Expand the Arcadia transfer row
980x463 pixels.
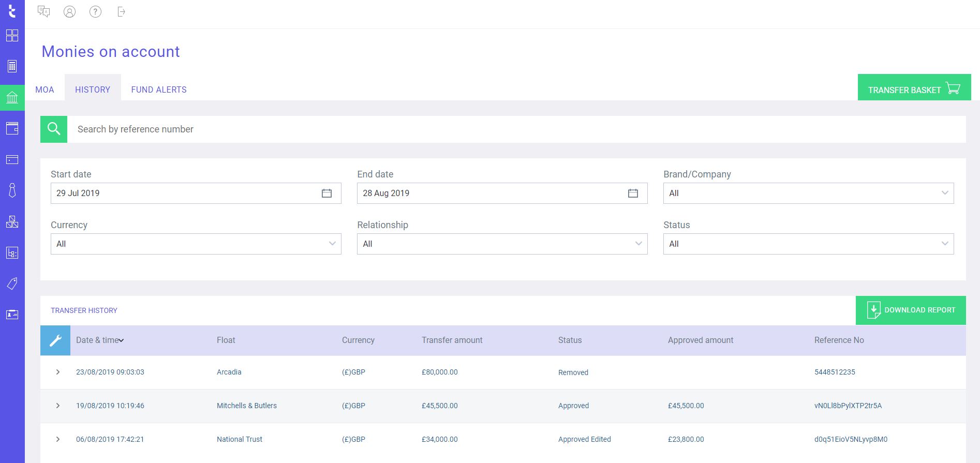58,372
